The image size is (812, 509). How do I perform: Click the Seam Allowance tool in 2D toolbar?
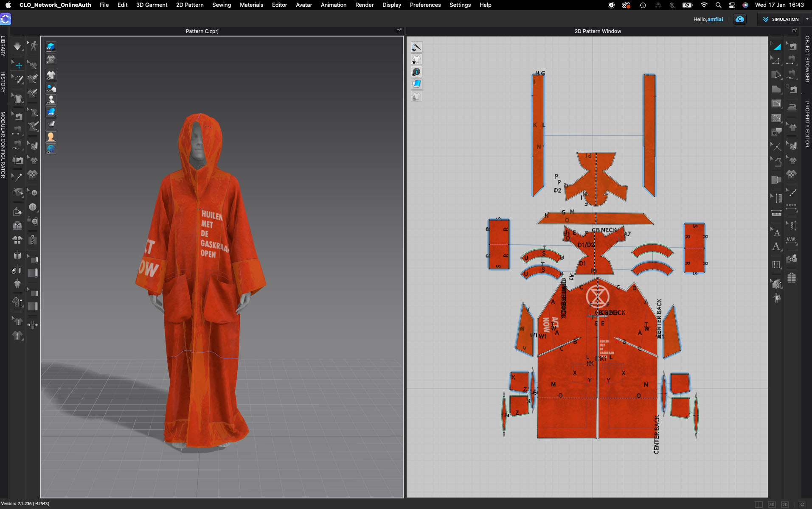(x=776, y=179)
